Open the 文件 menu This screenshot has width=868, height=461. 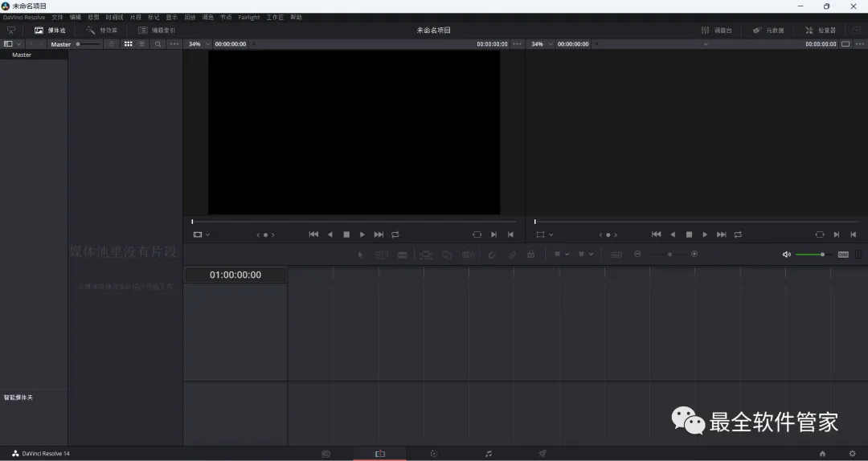[57, 18]
